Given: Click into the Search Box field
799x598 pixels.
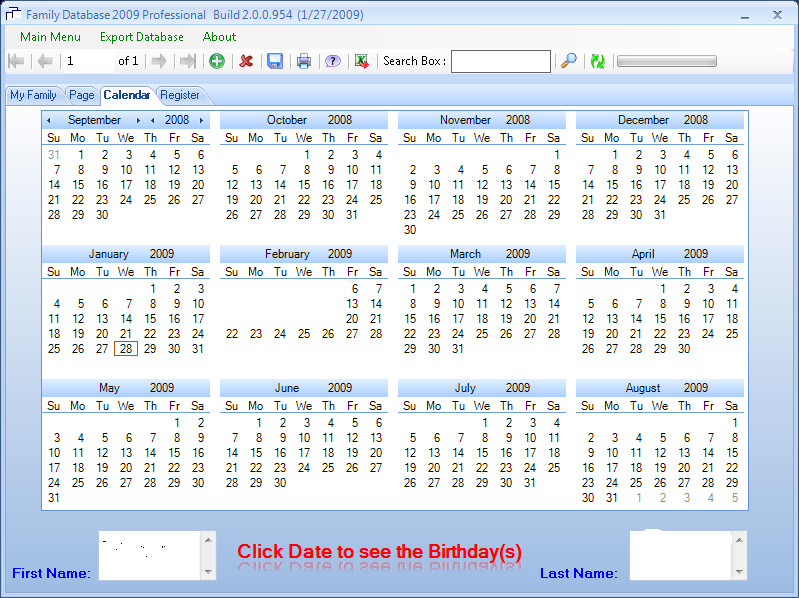Looking at the screenshot, I should pos(501,62).
